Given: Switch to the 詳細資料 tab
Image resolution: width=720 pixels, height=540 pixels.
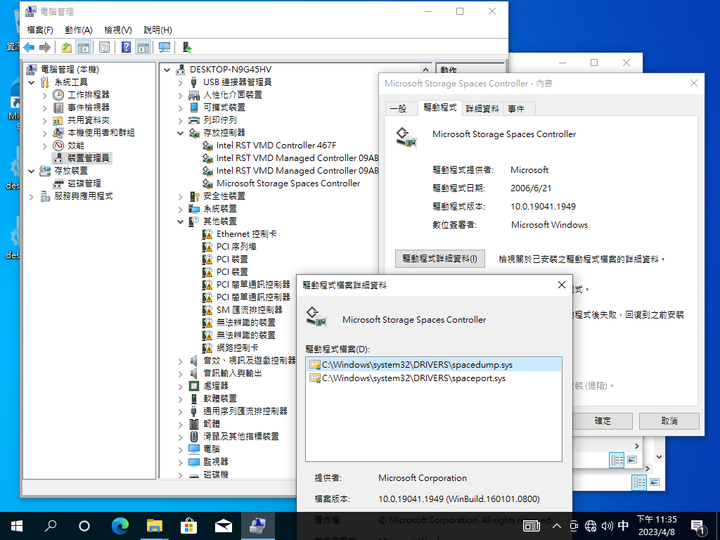Looking at the screenshot, I should click(482, 109).
